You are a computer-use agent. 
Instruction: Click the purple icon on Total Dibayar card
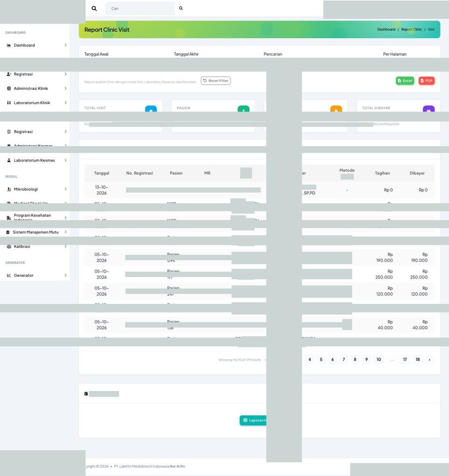pyautogui.click(x=429, y=109)
